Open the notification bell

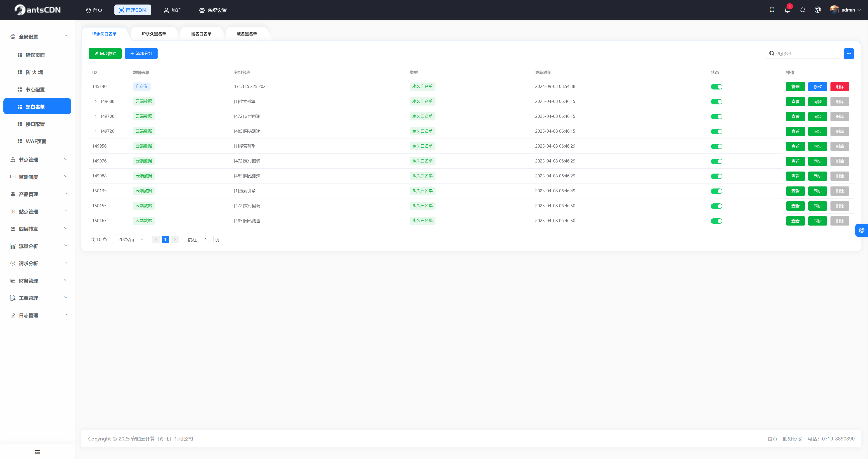pyautogui.click(x=787, y=10)
